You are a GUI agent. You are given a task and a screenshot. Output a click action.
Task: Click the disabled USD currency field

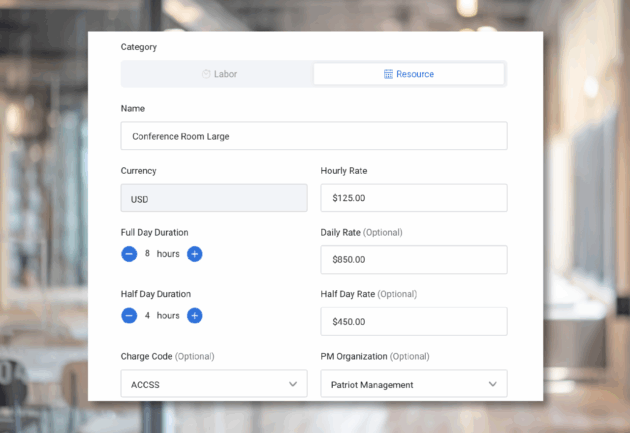point(214,198)
